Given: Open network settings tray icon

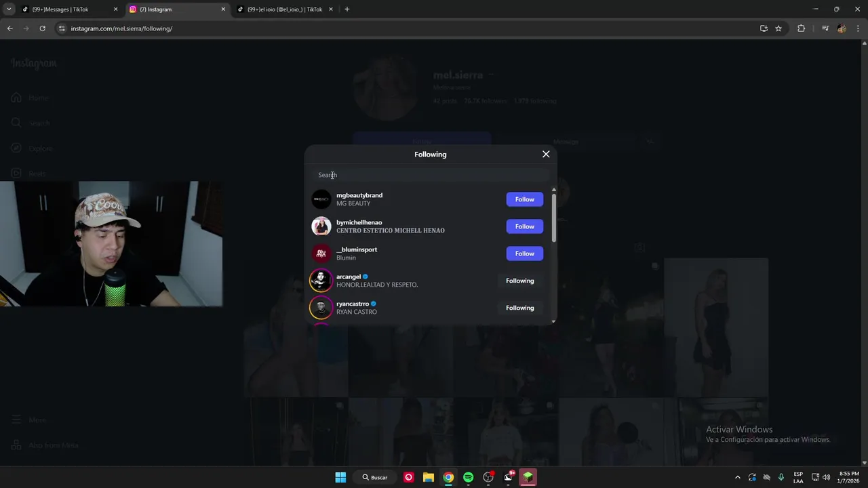Looking at the screenshot, I should (815, 477).
